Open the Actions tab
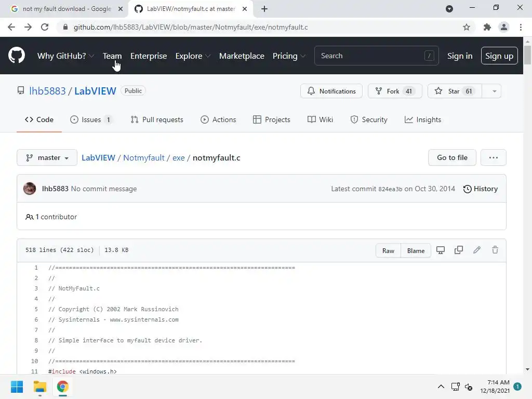Screen dimensions: 532x399 218,120
